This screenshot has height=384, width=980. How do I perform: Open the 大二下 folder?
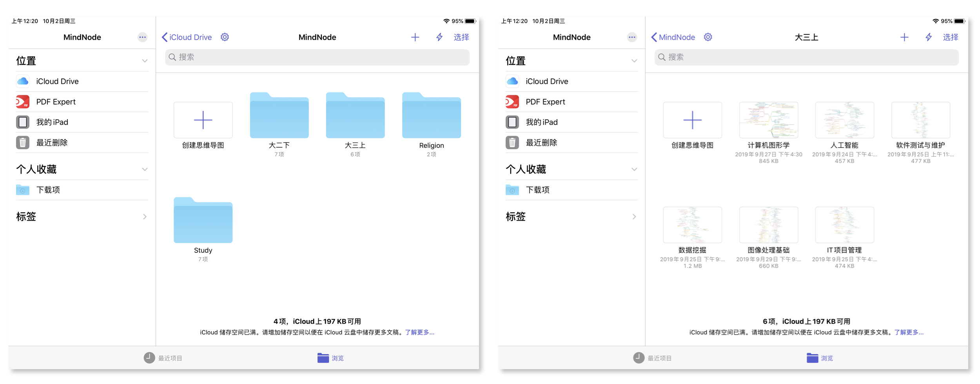click(279, 115)
